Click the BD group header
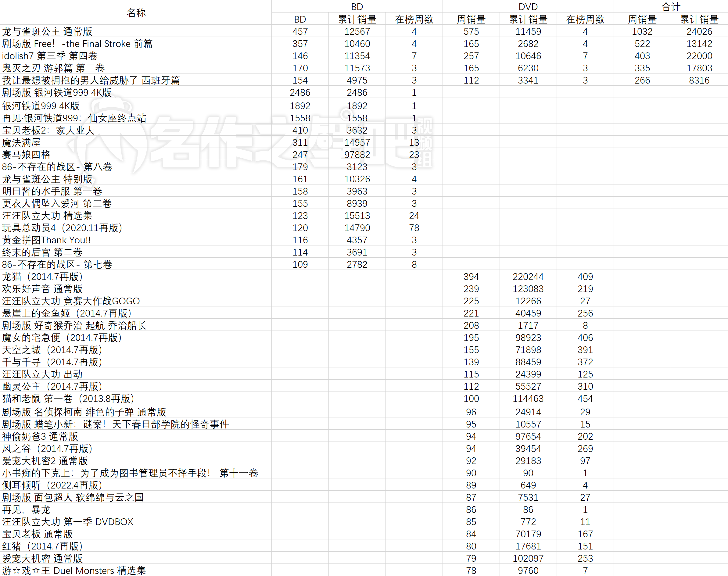The width and height of the screenshot is (728, 576). pos(357,7)
